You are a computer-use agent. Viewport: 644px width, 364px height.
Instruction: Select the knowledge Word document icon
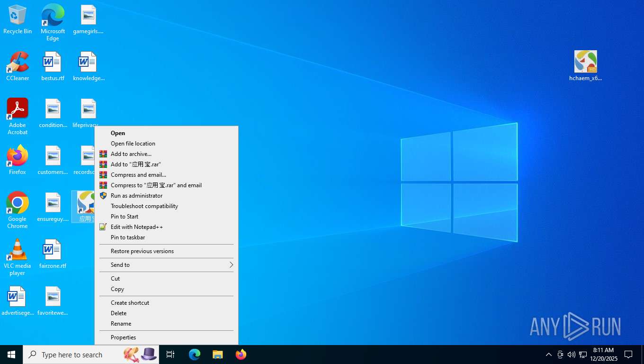point(88,66)
